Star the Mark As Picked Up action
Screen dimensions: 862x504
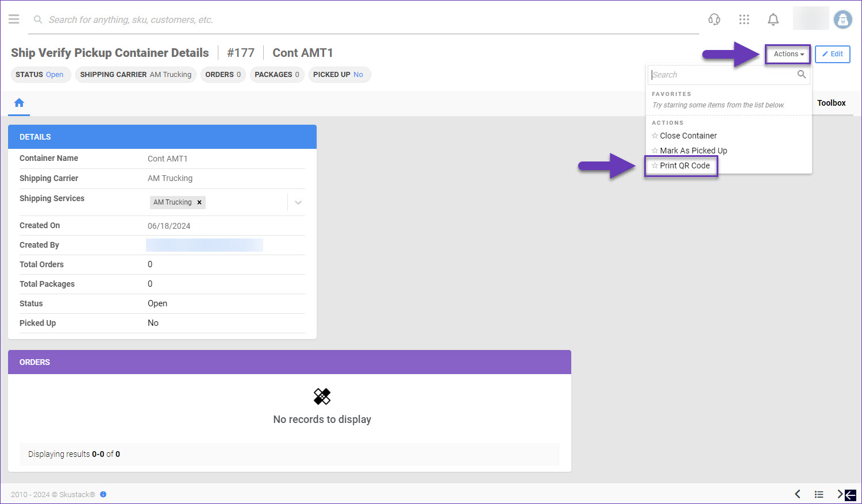pyautogui.click(x=655, y=151)
